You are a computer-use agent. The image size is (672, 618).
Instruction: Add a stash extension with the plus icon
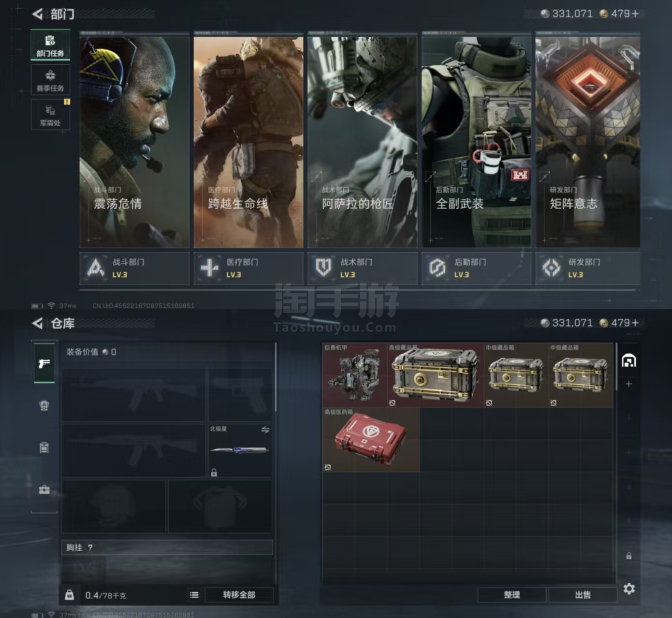tap(628, 384)
